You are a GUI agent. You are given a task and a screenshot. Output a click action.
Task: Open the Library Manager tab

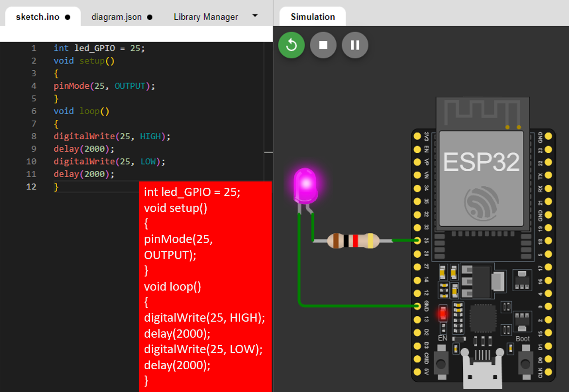point(206,16)
